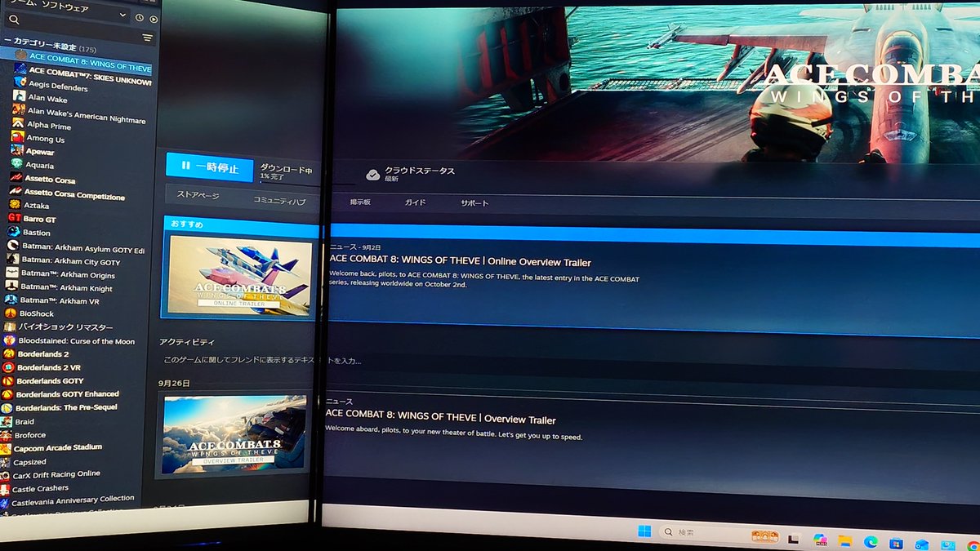Launch Microsoft Edge from the taskbar
The height and width of the screenshot is (551, 980).
coord(871,542)
